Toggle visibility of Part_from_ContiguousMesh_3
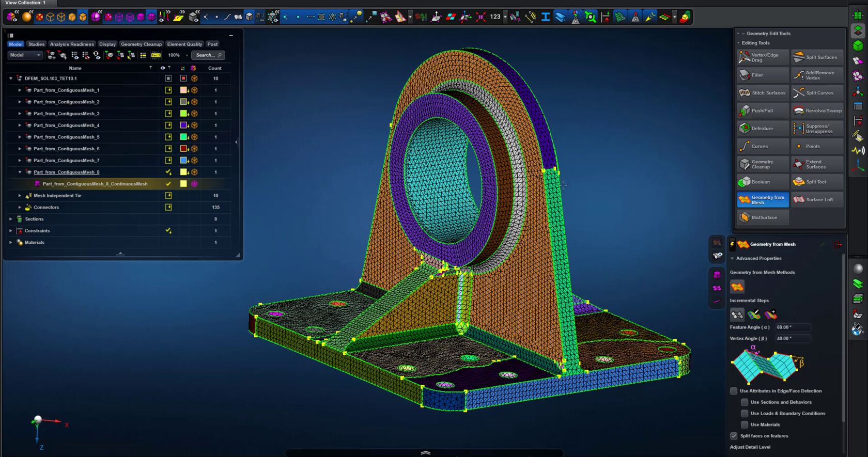Screen dimensions: 868x457 [x=168, y=114]
